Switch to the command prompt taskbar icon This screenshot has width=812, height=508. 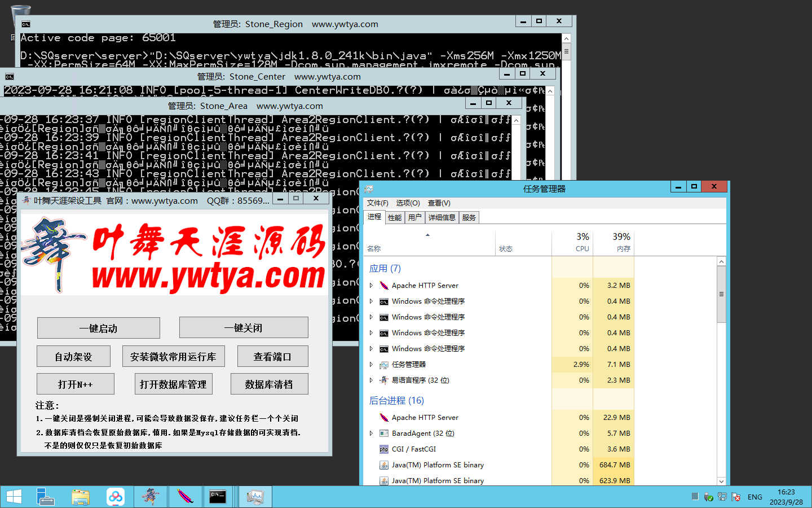click(218, 497)
